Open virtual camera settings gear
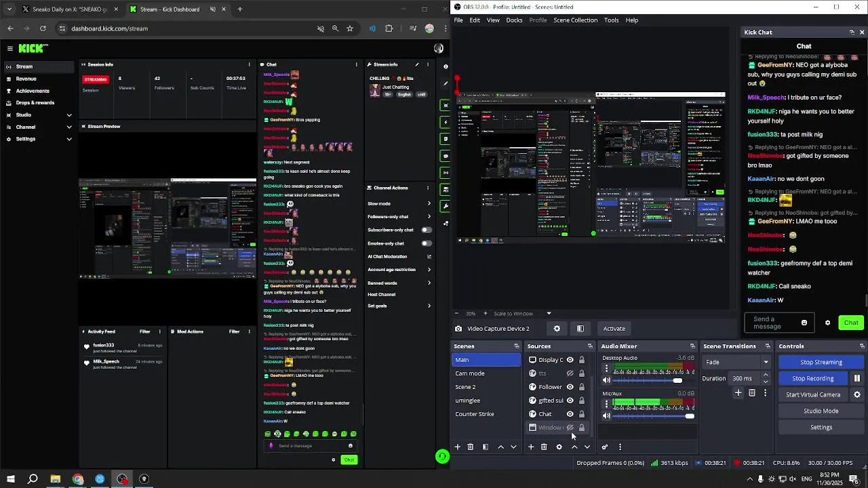 (856, 394)
